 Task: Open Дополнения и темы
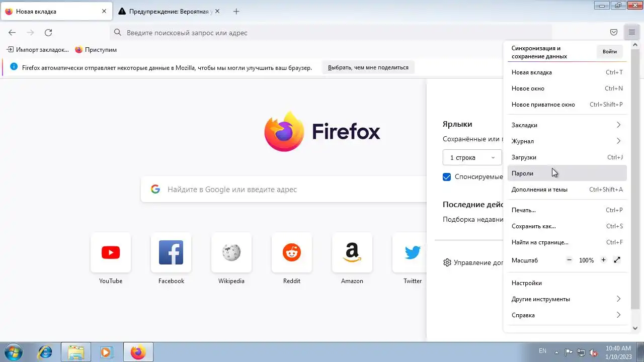point(567,189)
